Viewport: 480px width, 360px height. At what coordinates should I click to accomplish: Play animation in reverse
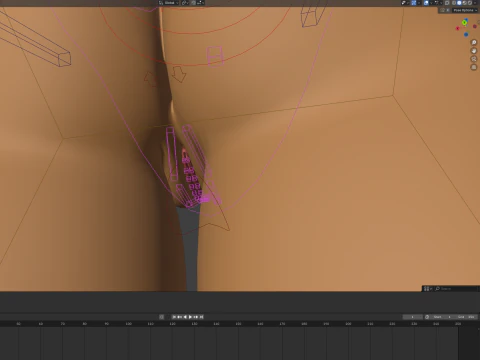(185, 317)
